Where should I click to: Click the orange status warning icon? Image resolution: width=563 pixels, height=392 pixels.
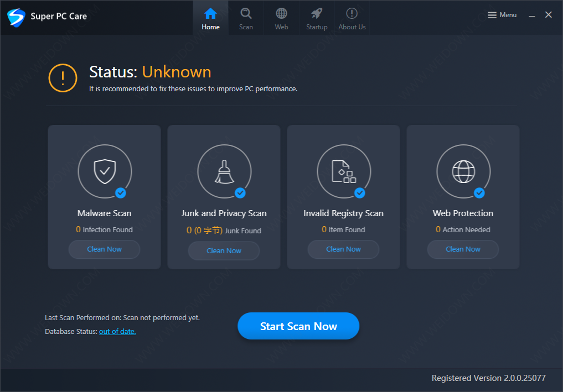click(x=63, y=78)
